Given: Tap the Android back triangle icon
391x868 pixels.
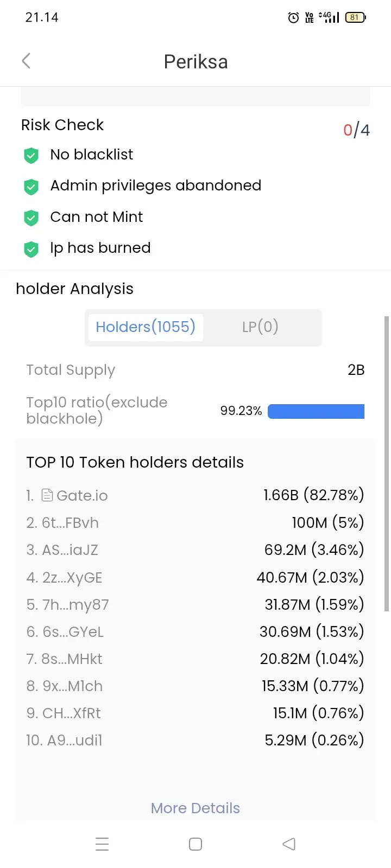Looking at the screenshot, I should (x=289, y=844).
